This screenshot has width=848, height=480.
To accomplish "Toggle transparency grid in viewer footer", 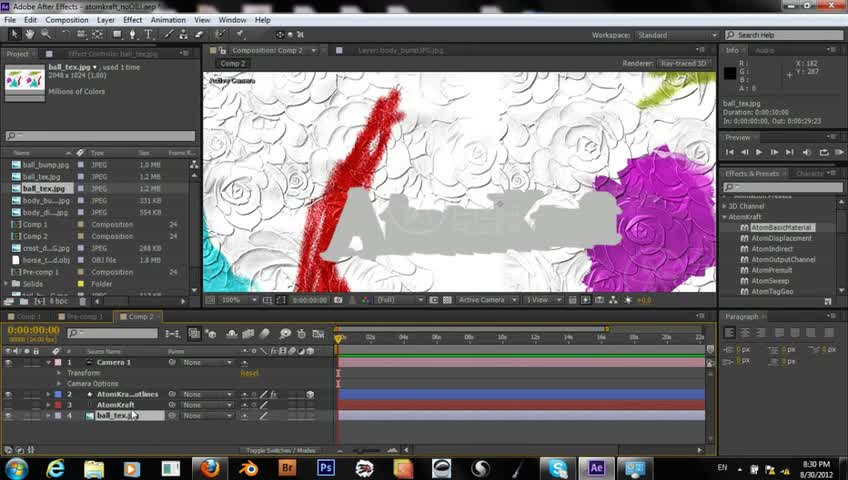I will click(447, 300).
